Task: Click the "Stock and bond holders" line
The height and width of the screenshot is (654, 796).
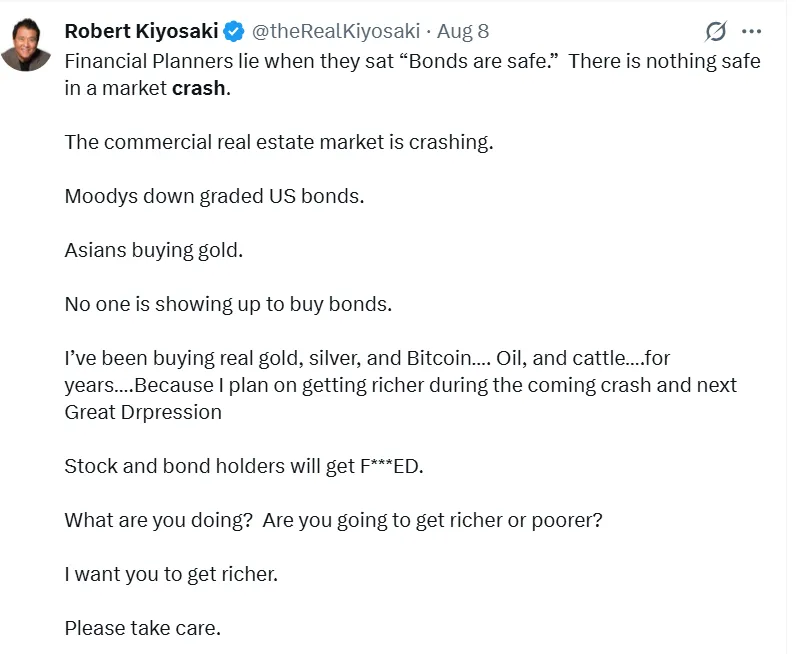Action: coord(244,465)
